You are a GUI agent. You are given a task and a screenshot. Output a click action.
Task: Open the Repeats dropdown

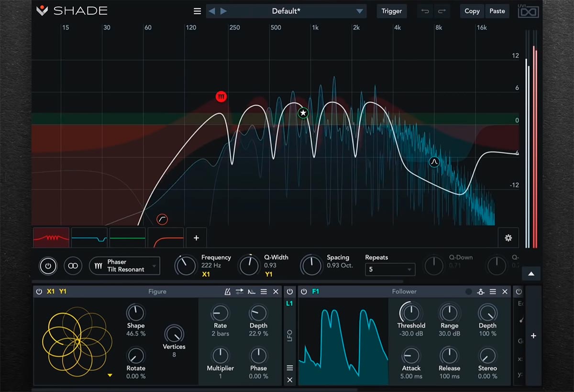pyautogui.click(x=390, y=270)
